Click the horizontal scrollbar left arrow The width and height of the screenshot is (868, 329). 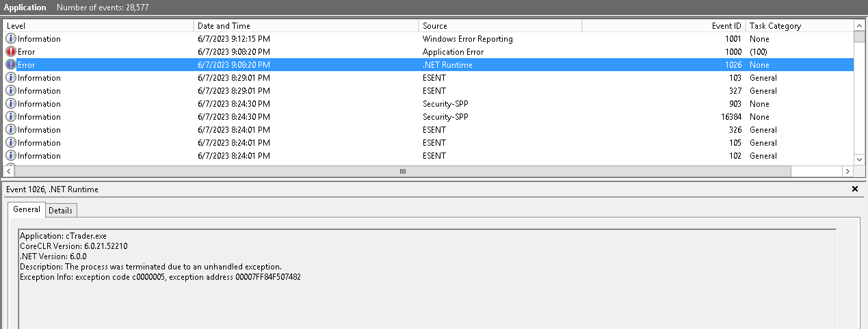tap(8, 172)
